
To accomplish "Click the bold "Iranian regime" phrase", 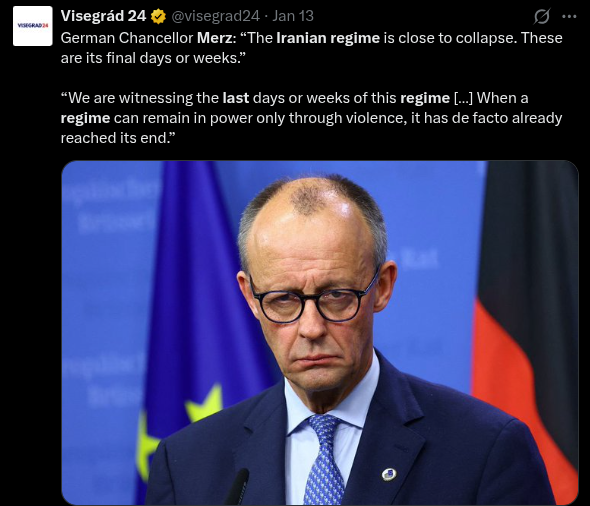I will click(x=328, y=38).
